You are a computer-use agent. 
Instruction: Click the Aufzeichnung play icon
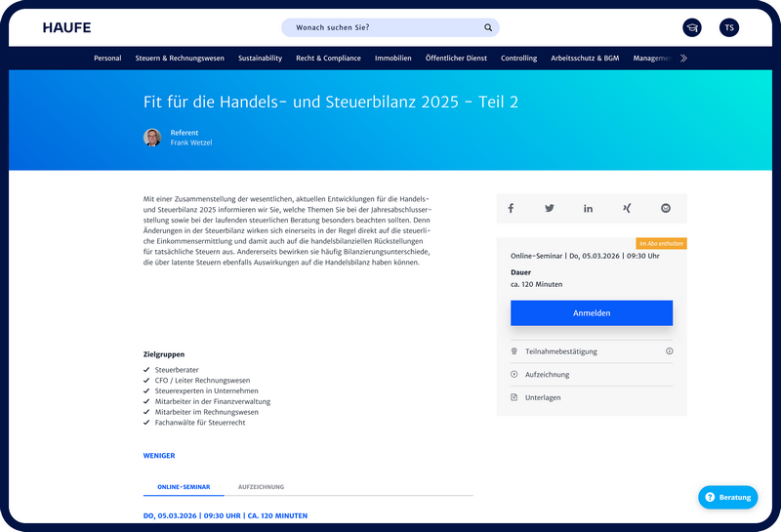point(514,374)
